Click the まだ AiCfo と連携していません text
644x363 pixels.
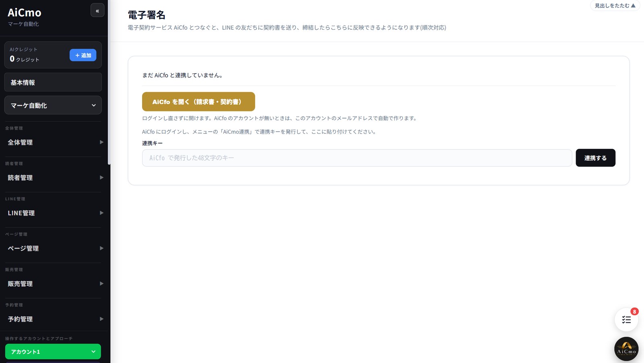182,75
